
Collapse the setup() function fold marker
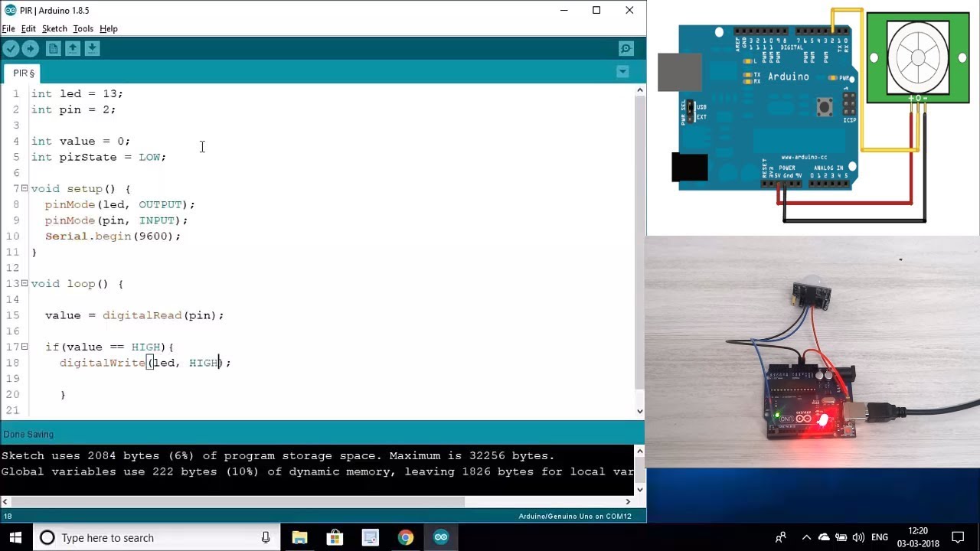pos(24,188)
